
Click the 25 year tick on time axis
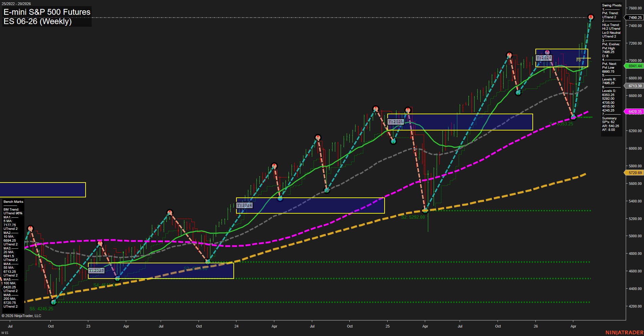pyautogui.click(x=388, y=326)
